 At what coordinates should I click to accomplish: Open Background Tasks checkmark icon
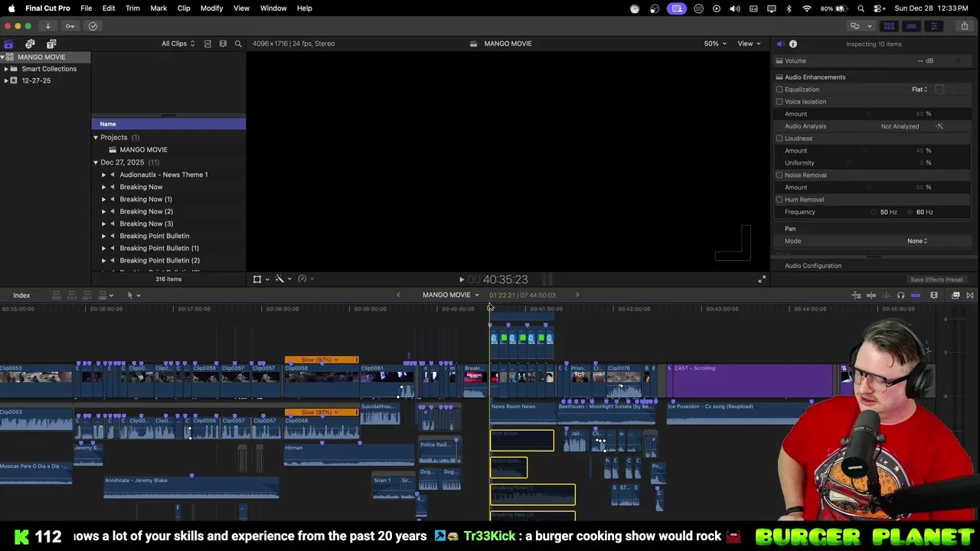93,26
